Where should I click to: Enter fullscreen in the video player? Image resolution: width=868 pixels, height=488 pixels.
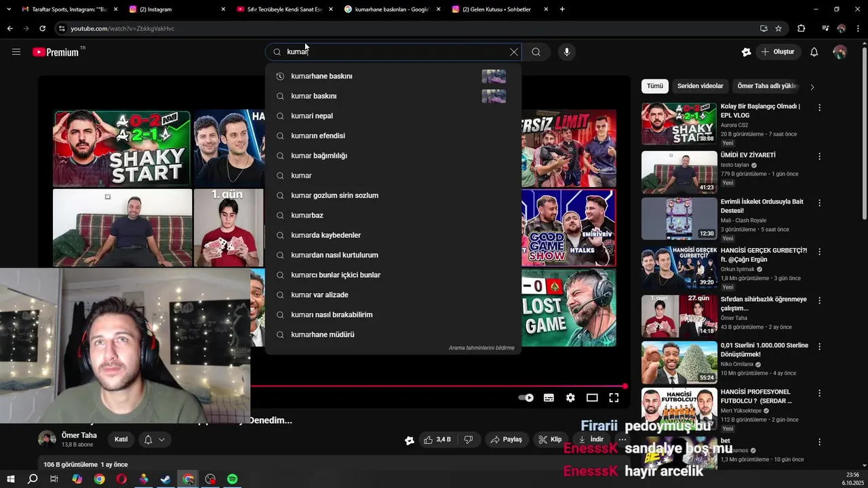(x=614, y=398)
